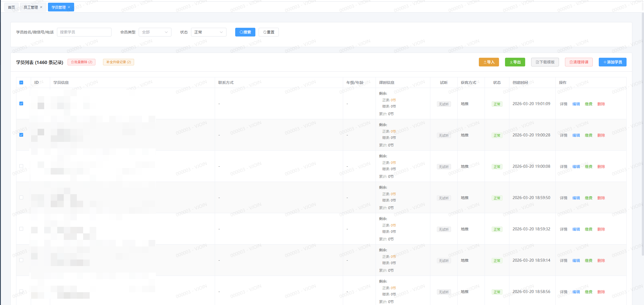644x305 pixels.
Task: Click the 下载模板 document button
Action: coord(545,62)
